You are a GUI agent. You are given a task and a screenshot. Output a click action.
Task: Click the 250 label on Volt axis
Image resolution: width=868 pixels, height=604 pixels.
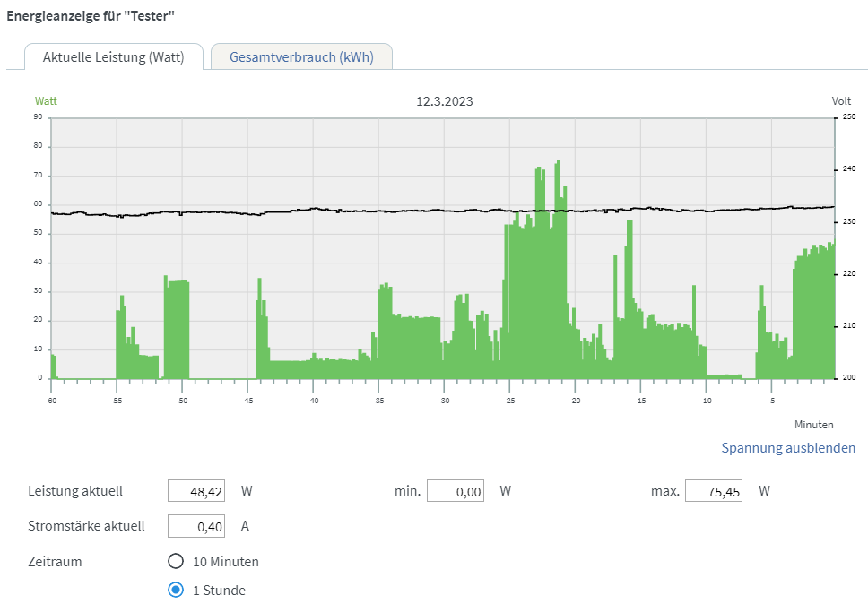(x=849, y=116)
